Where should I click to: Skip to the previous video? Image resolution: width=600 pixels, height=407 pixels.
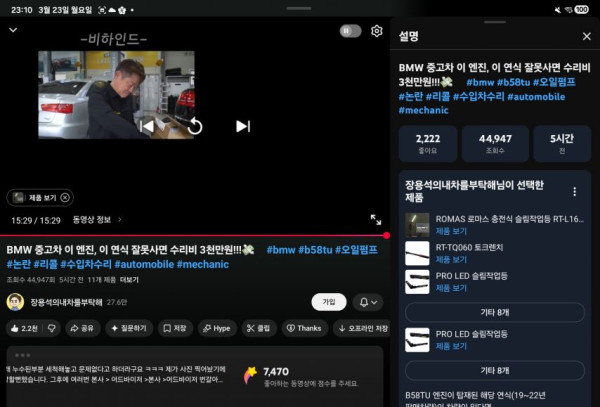pyautogui.click(x=147, y=126)
